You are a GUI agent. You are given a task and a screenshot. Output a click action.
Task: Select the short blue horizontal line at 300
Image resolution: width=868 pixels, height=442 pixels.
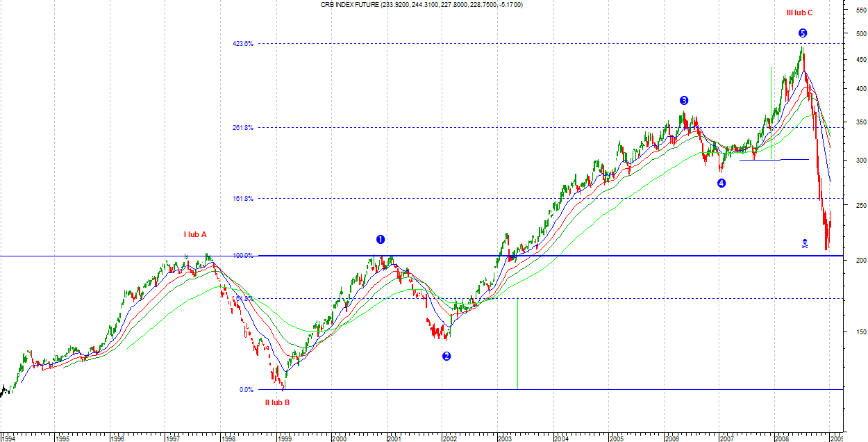(774, 160)
